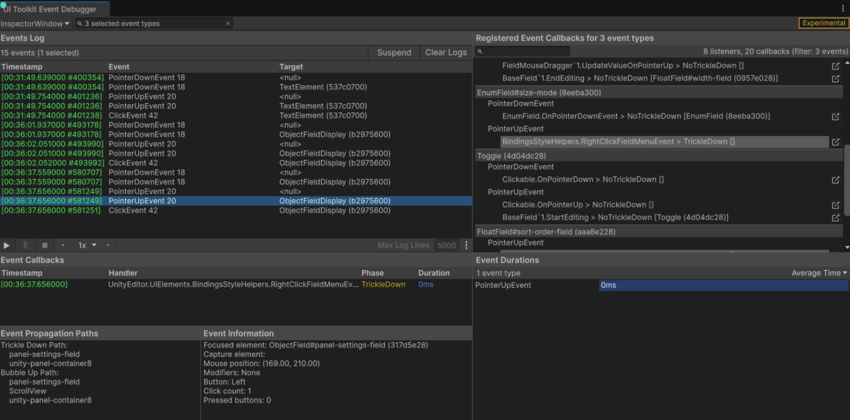Open source link for Clickable.OnPointerDown callback

(836, 180)
